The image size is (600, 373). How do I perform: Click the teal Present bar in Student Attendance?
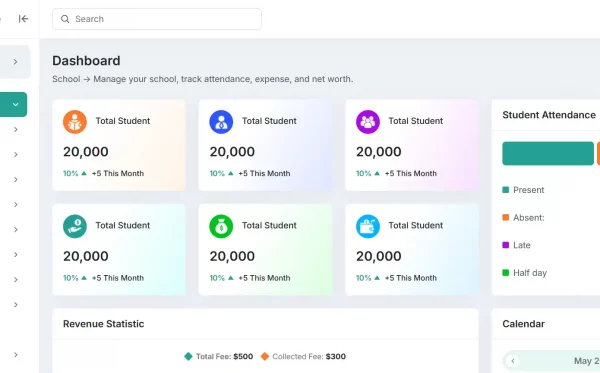[x=548, y=153]
